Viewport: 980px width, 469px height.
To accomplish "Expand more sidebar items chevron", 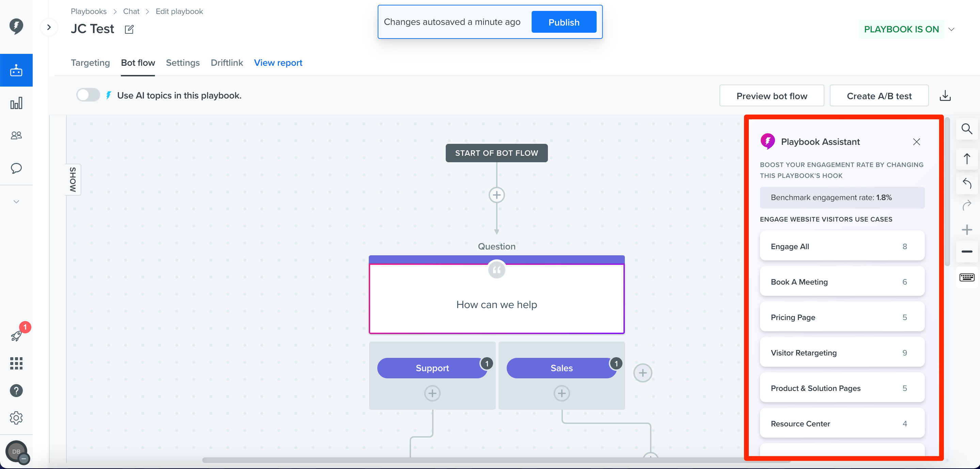I will pos(16,202).
